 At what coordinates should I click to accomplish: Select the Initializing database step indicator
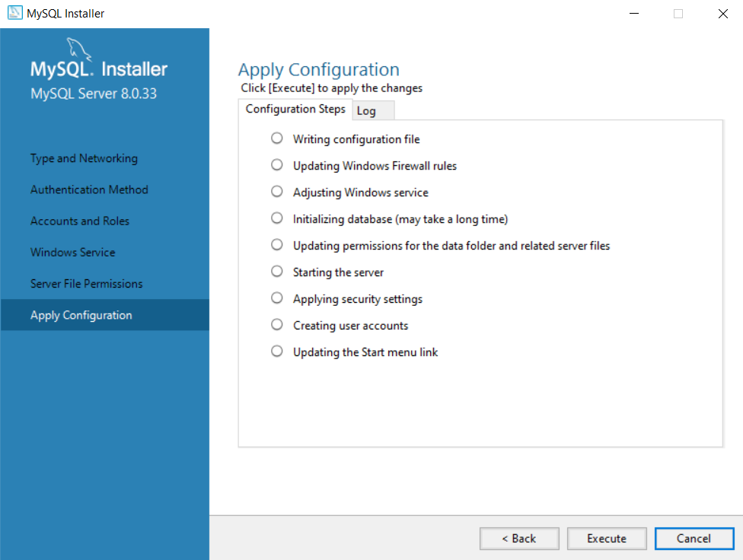(x=276, y=218)
